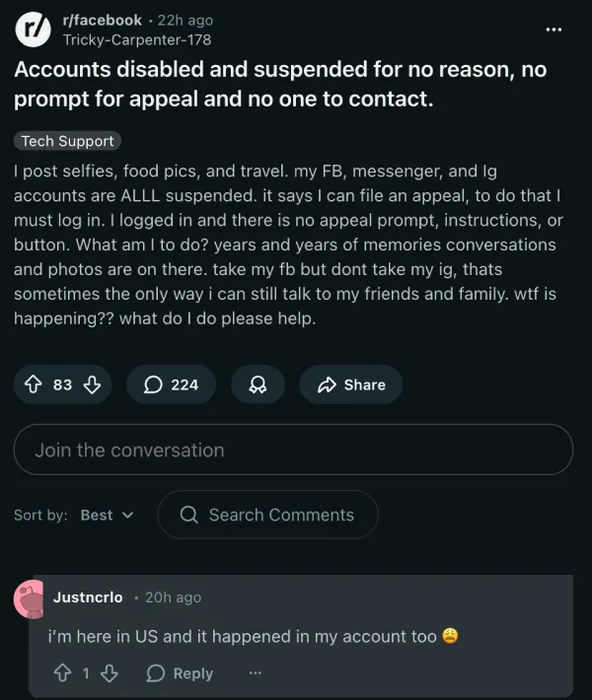This screenshot has height=700, width=592.
Task: Expand the Sort by Best dropdown
Action: click(x=107, y=515)
